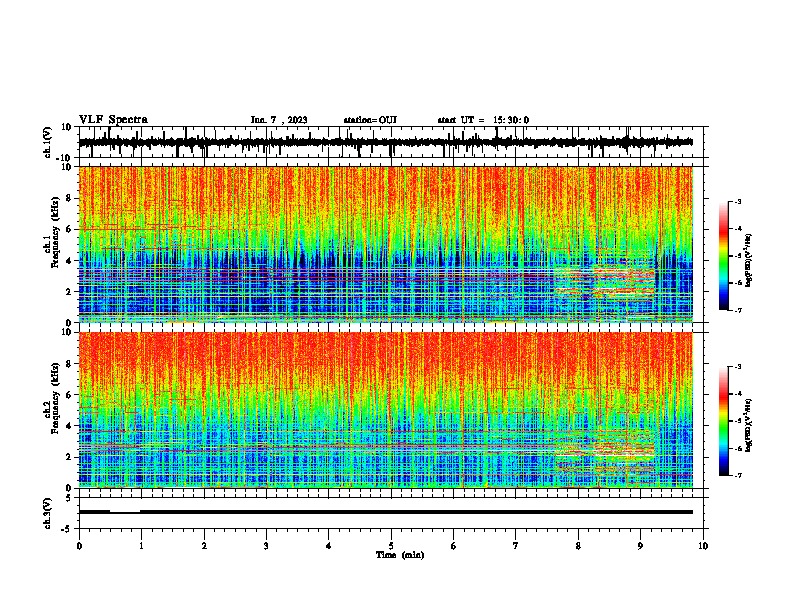The width and height of the screenshot is (792, 612).
Task: Click the ch.1 "Frequency (kHz)" axis label
Action: pos(56,232)
